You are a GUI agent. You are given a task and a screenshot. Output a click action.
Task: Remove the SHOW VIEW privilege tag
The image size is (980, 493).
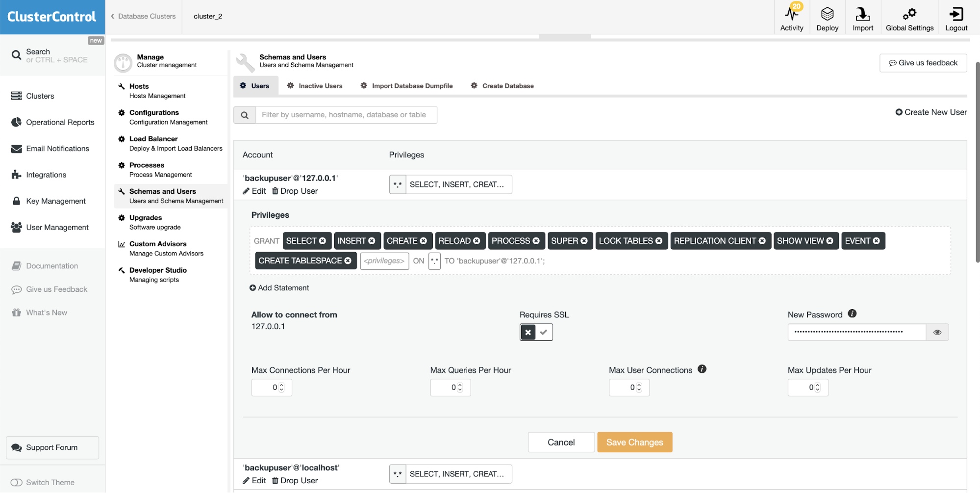(829, 241)
